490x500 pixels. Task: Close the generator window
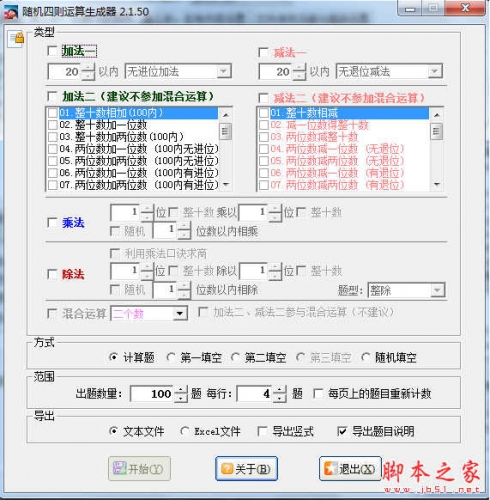pos(465,8)
